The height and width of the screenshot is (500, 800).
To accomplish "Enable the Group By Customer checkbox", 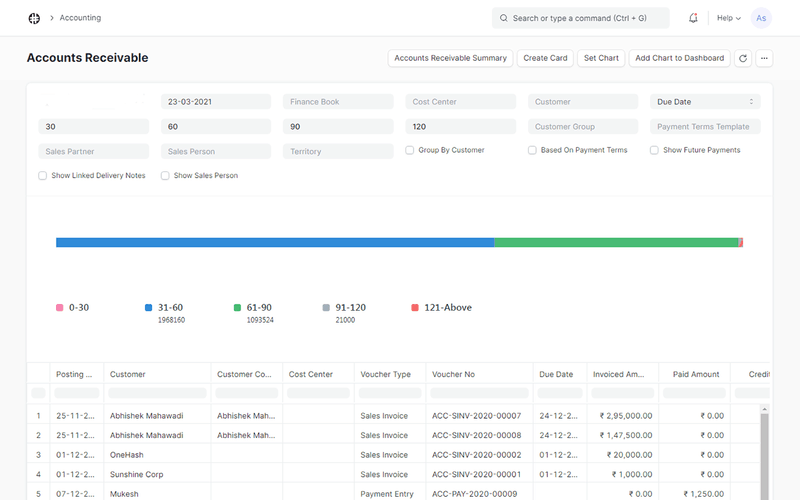I will click(410, 150).
